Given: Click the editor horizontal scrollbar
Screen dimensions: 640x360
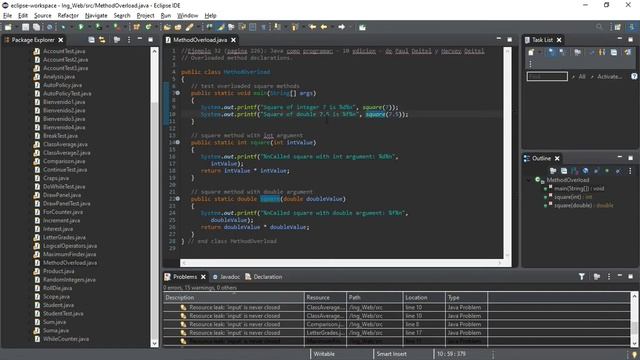Looking at the screenshot, I should click(343, 263).
